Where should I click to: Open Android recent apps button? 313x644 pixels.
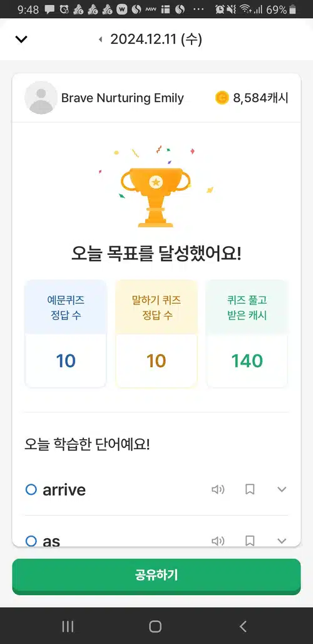(x=68, y=626)
